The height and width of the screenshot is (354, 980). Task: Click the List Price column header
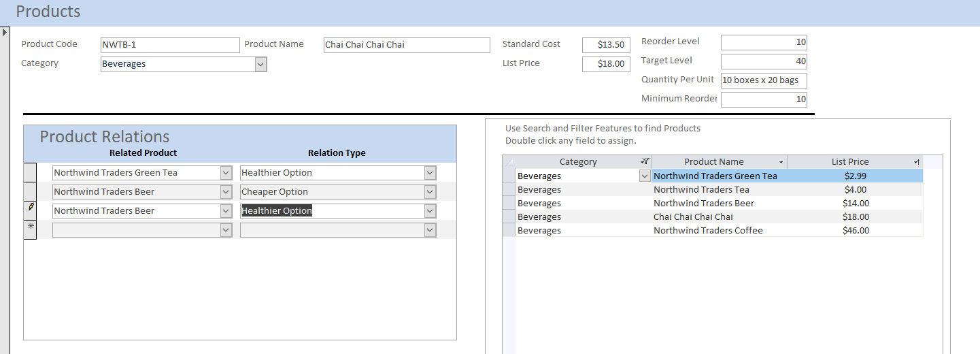tap(849, 162)
